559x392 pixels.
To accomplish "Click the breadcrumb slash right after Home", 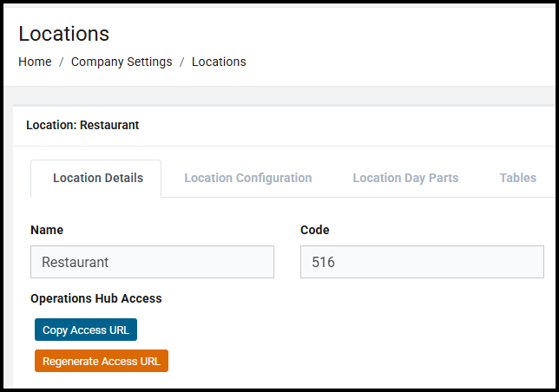I will click(x=61, y=62).
